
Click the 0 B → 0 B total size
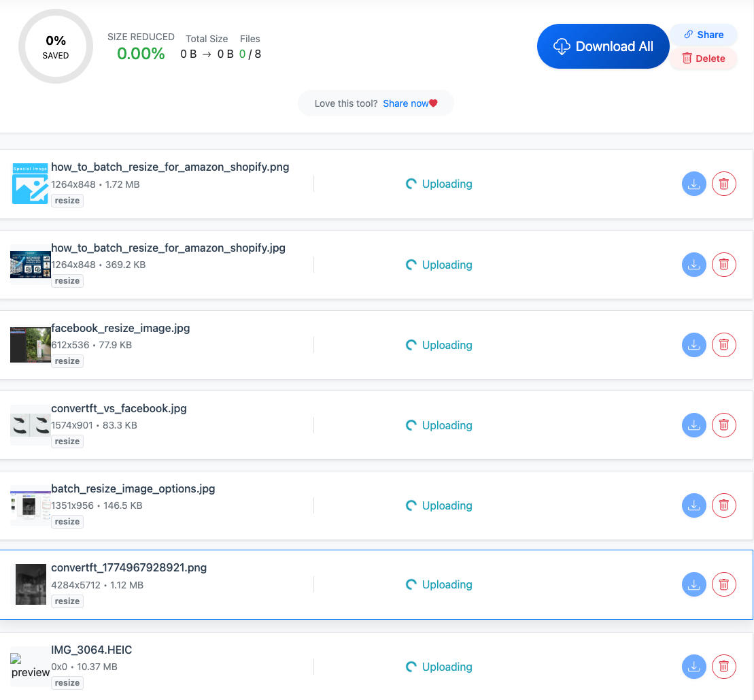(x=207, y=54)
